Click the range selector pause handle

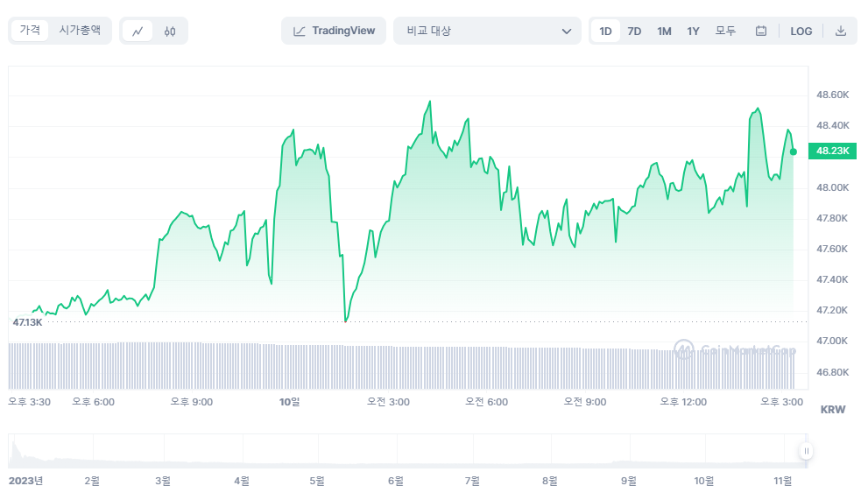point(807,451)
